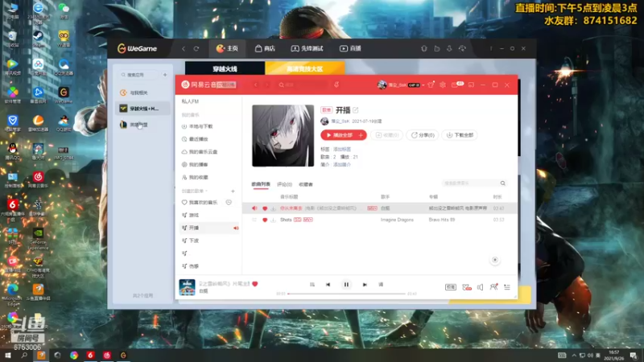644x362 pixels.
Task: Open the now-playing album cover thumbnail
Action: point(187,287)
